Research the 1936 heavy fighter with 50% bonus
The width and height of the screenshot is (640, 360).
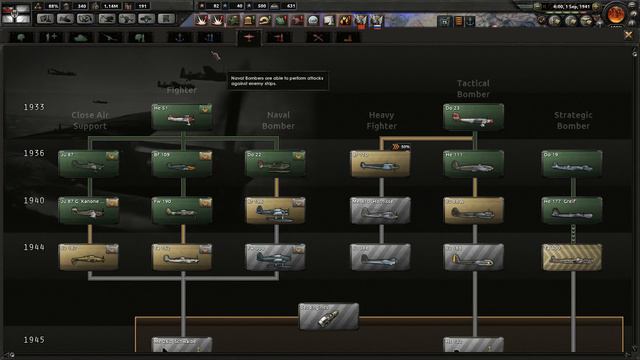[380, 164]
